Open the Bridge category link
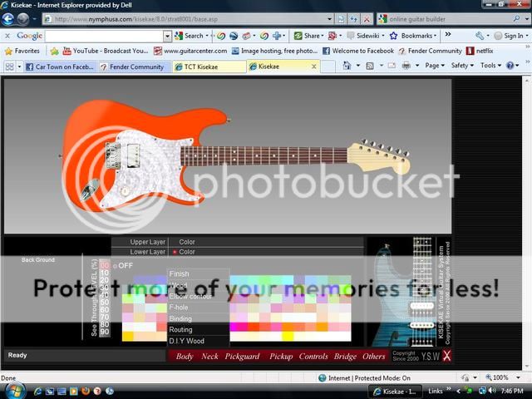Screen dimensions: 532x399 pyautogui.click(x=345, y=356)
